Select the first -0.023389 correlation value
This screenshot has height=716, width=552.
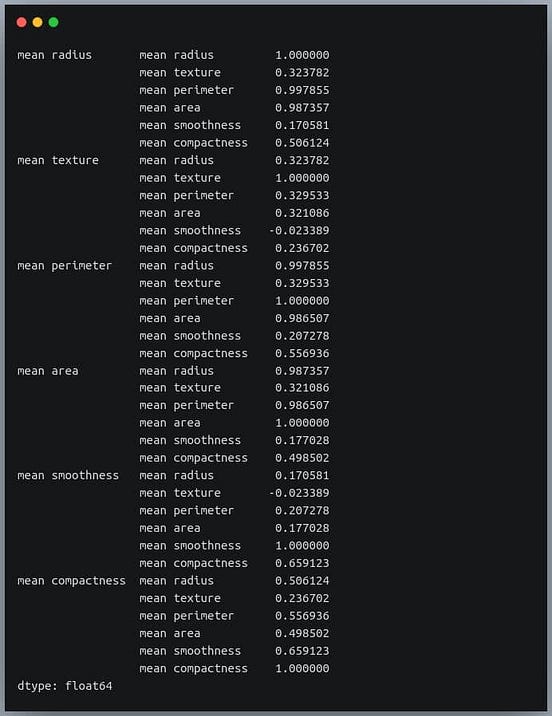(299, 231)
